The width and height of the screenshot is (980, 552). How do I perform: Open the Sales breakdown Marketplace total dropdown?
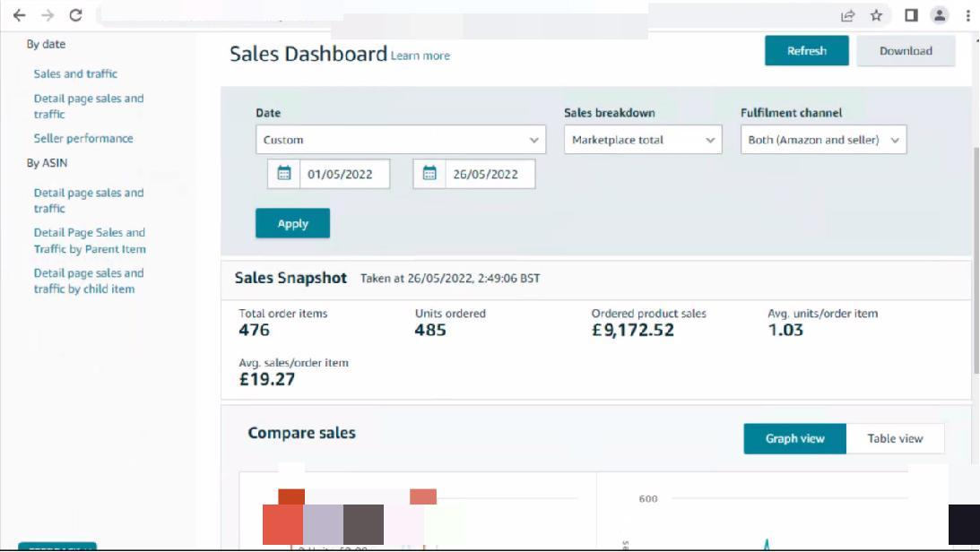tap(642, 140)
